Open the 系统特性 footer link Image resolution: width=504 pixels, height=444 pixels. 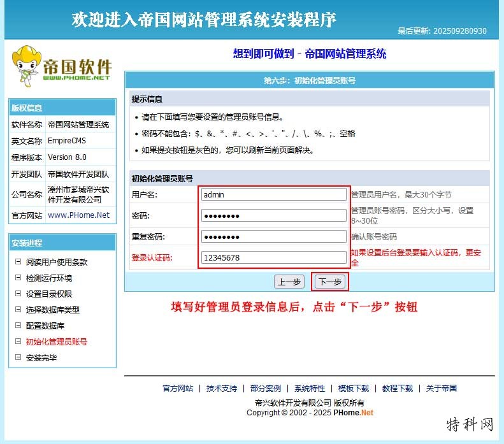coord(310,389)
